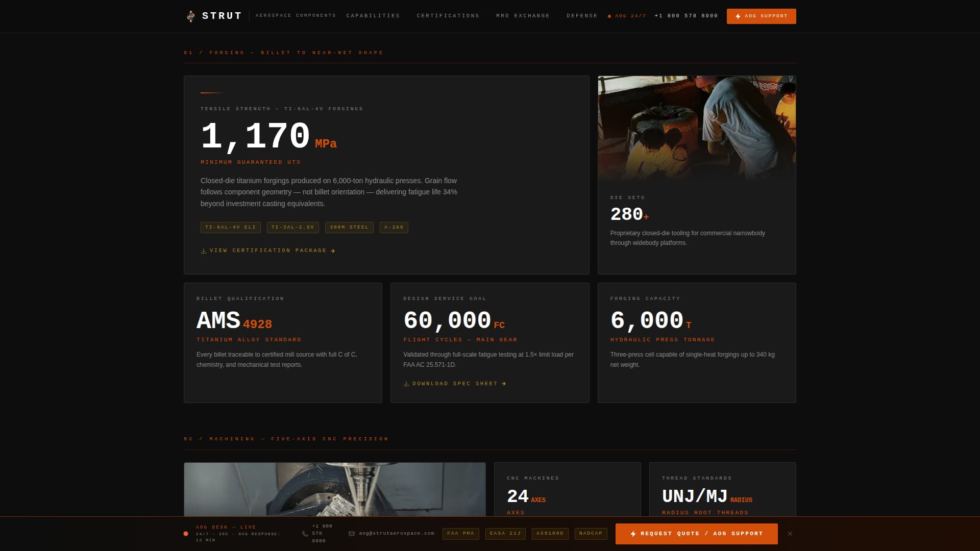Click the envelope icon next to aog@strutaerospace.com
980x551 pixels.
pyautogui.click(x=351, y=534)
